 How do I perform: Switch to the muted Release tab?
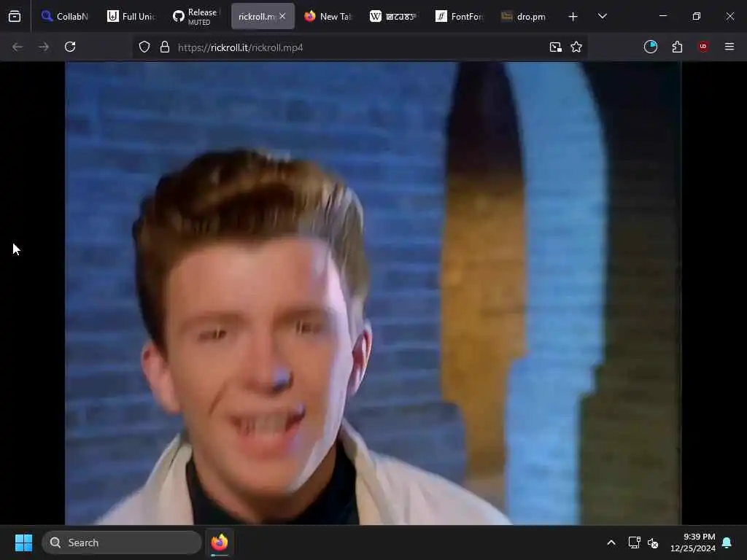[x=196, y=17]
